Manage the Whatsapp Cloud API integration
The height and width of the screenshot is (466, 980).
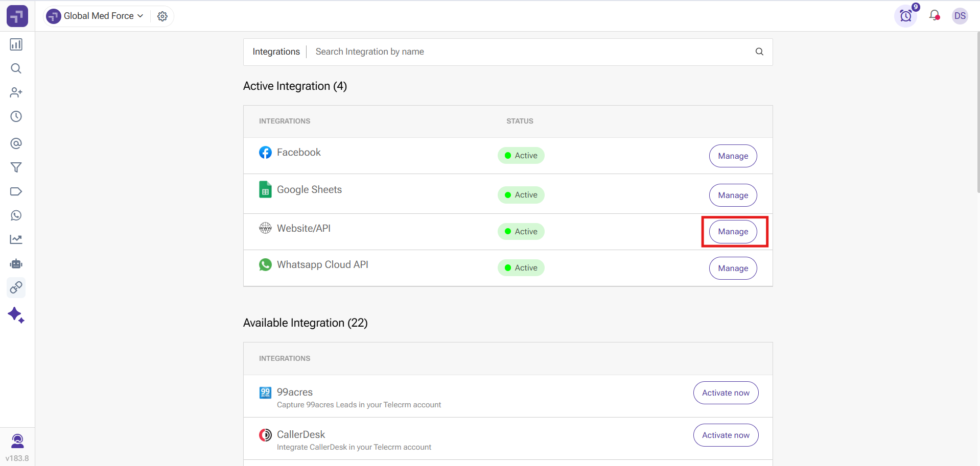(733, 268)
